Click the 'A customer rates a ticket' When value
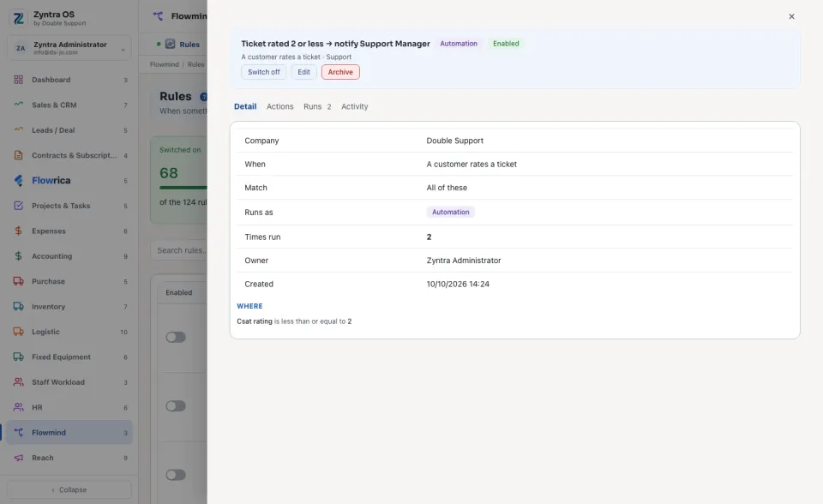The width and height of the screenshot is (823, 504). [472, 165]
